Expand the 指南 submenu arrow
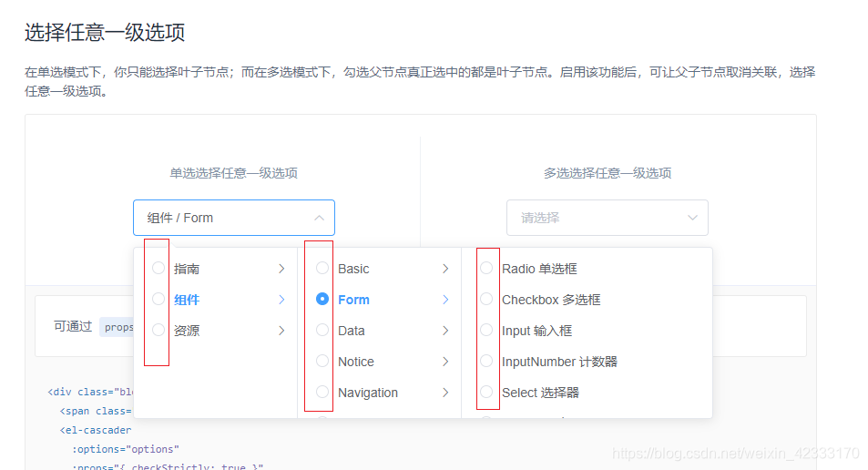The width and height of the screenshot is (868, 470). pyautogui.click(x=281, y=269)
